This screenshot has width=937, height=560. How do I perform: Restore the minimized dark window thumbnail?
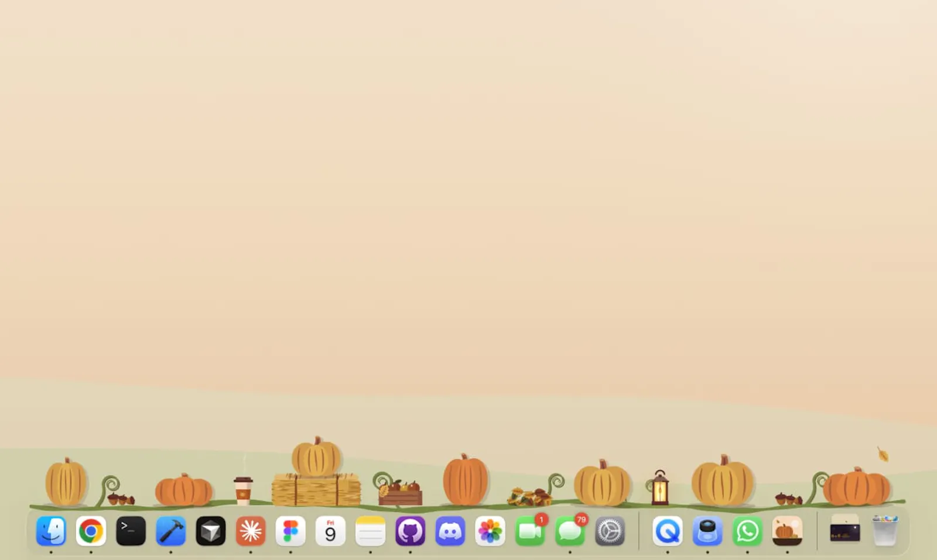pos(845,528)
